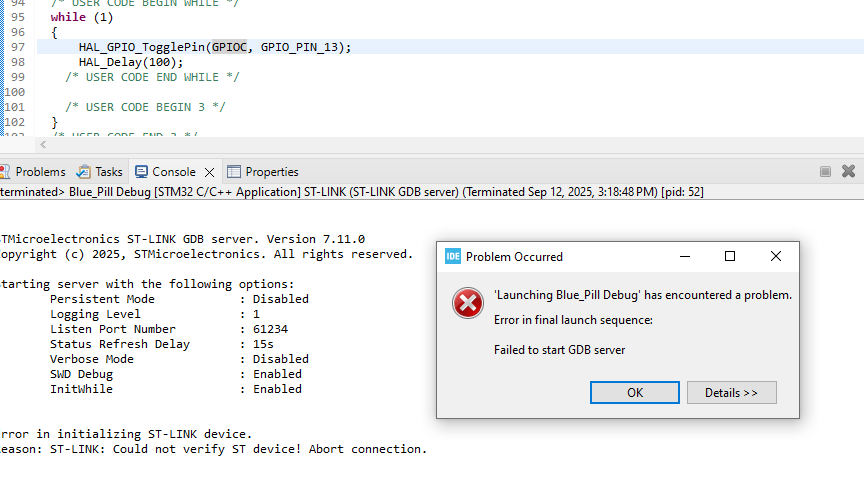The height and width of the screenshot is (492, 864).
Task: Click the console Terminate square icon
Action: coord(825,171)
